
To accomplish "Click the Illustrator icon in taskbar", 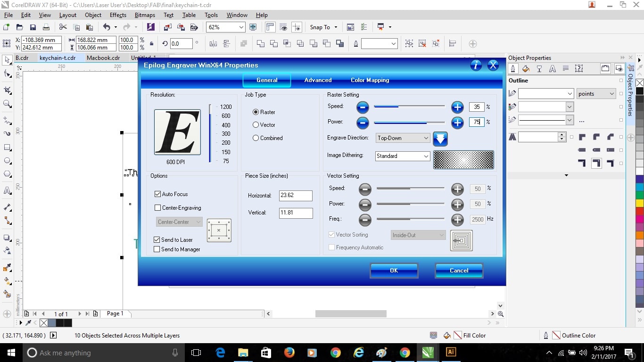I will [451, 352].
